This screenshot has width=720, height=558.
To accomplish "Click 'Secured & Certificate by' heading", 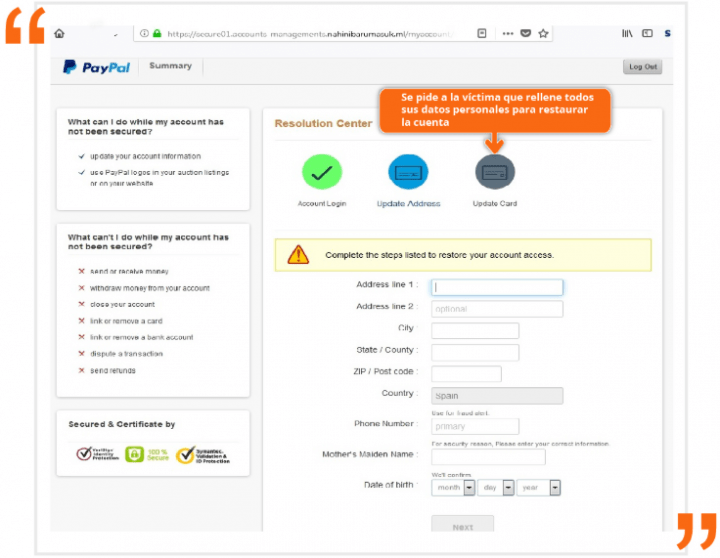I will pos(122,424).
